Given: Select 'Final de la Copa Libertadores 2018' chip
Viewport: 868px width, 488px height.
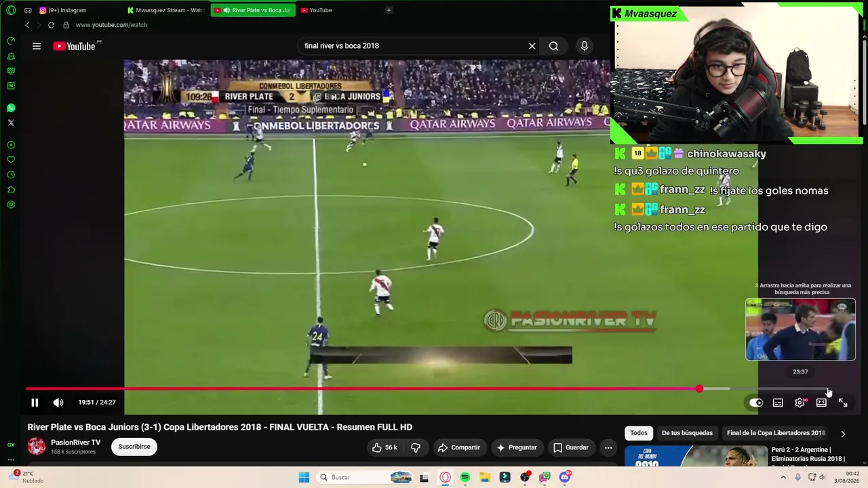Looking at the screenshot, I should (776, 433).
